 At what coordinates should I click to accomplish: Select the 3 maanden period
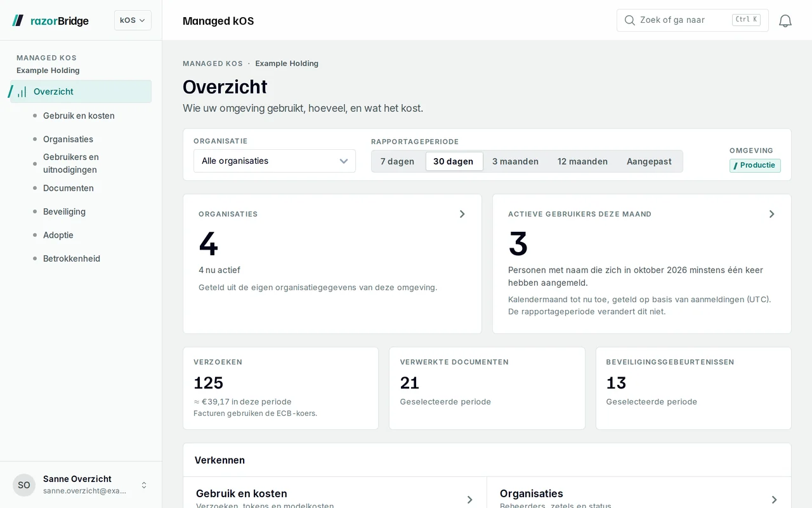pos(515,161)
